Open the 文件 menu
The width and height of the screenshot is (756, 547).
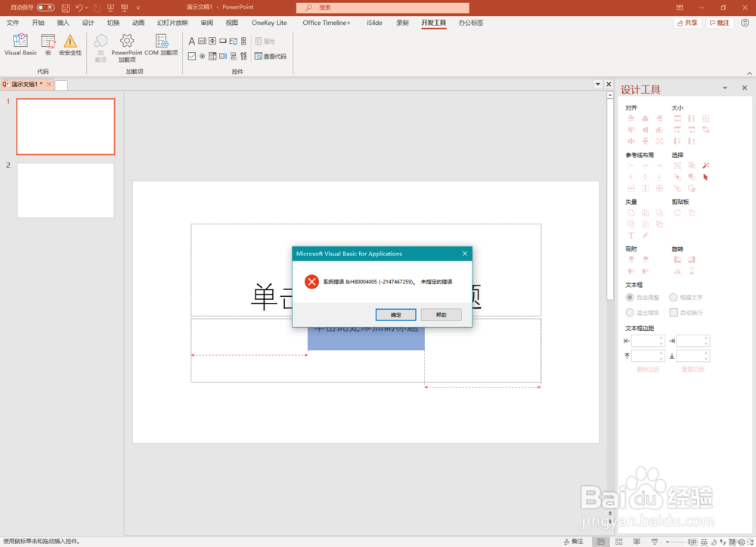tap(13, 23)
